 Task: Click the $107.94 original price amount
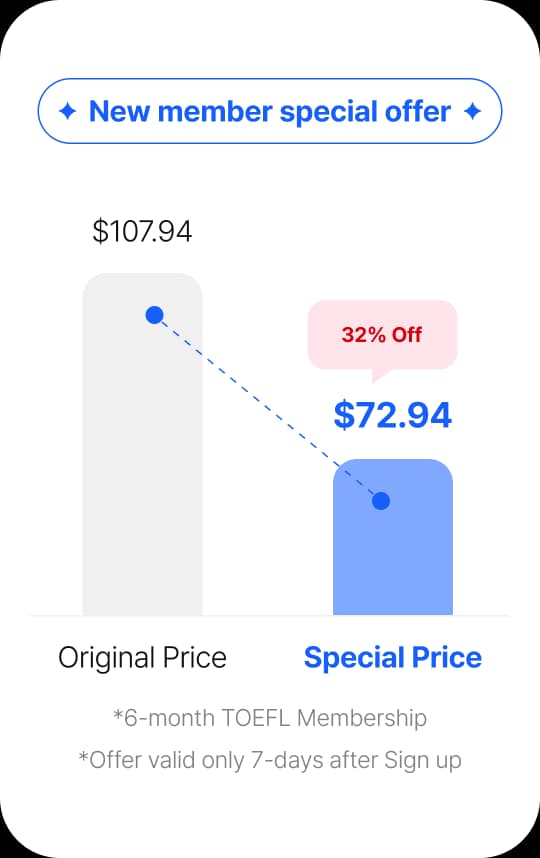point(142,231)
